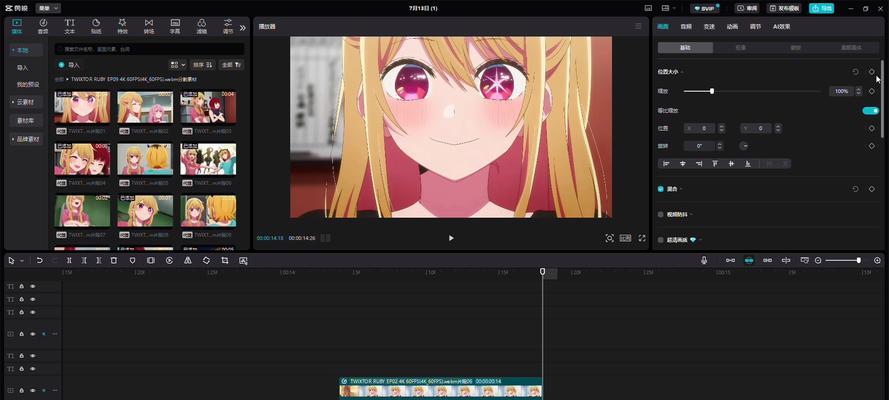The height and width of the screenshot is (400, 889).
Task: Rotate the clip using the rotate icon
Action: click(206, 260)
